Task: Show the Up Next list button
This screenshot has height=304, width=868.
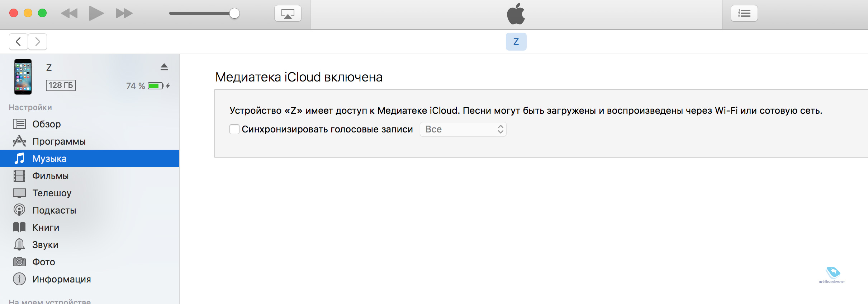Action: (x=744, y=14)
